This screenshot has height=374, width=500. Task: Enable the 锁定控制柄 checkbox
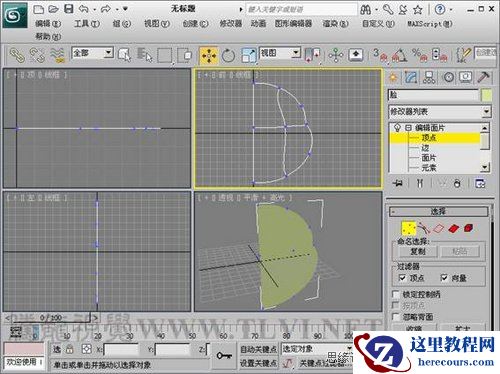(395, 294)
